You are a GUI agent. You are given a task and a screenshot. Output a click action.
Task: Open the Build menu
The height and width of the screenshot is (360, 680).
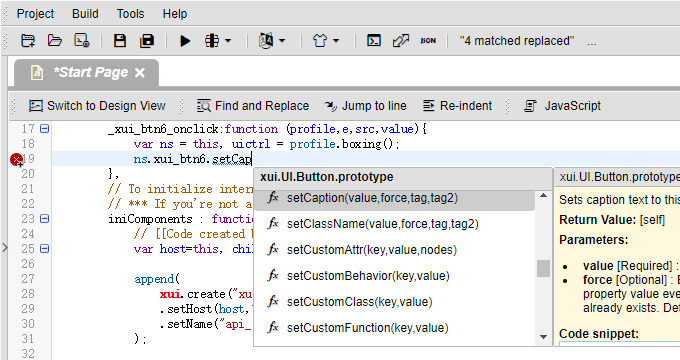(85, 14)
